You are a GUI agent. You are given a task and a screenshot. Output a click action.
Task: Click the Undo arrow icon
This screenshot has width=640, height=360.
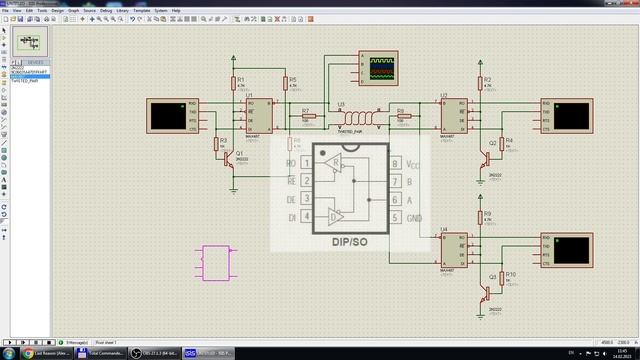[x=132, y=19]
